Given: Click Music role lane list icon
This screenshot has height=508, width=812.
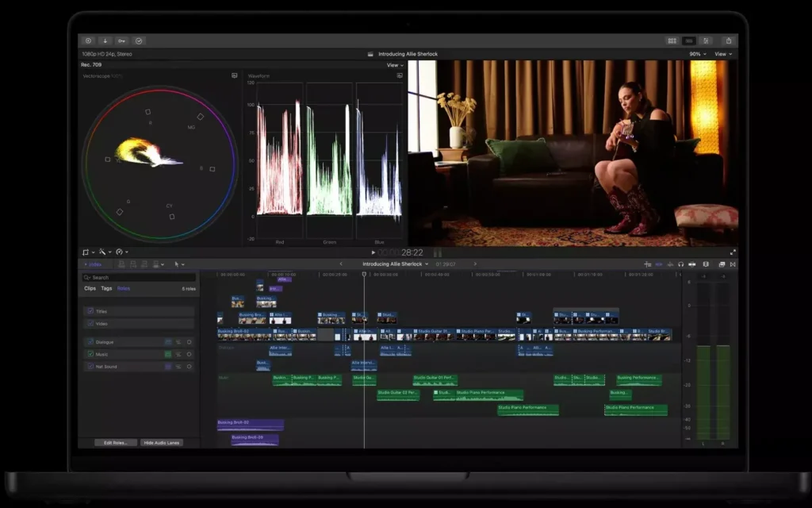Looking at the screenshot, I should click(x=178, y=354).
